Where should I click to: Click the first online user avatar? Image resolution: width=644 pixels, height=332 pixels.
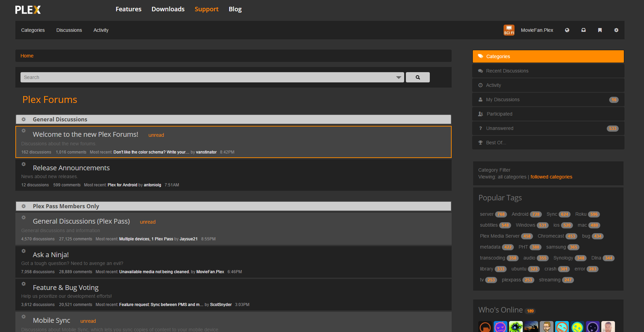pos(485,327)
